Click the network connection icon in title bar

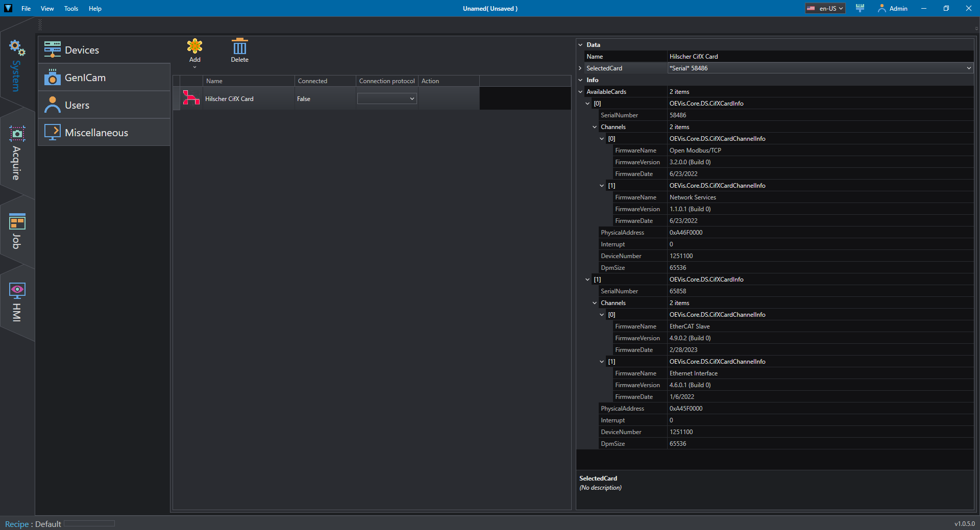click(860, 8)
